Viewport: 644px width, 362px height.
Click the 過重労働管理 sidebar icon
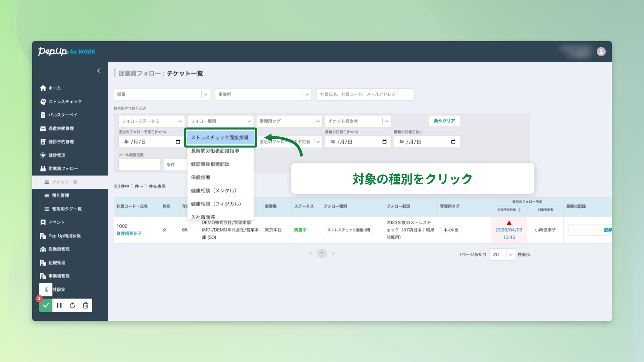coord(43,128)
